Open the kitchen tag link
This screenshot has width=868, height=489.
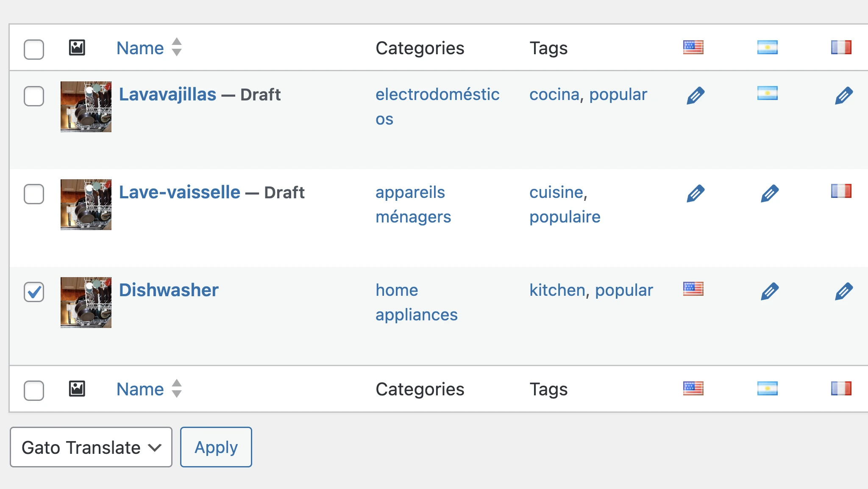556,290
